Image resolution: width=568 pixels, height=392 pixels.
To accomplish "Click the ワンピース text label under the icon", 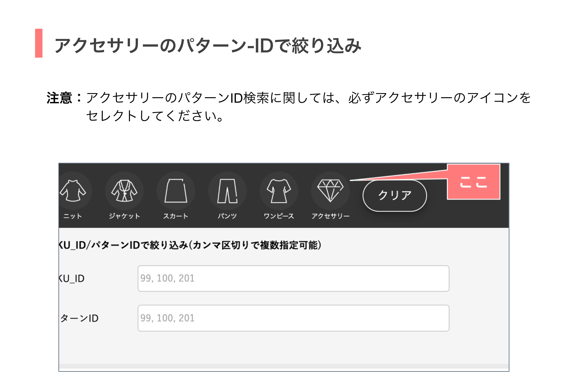I will (x=279, y=216).
